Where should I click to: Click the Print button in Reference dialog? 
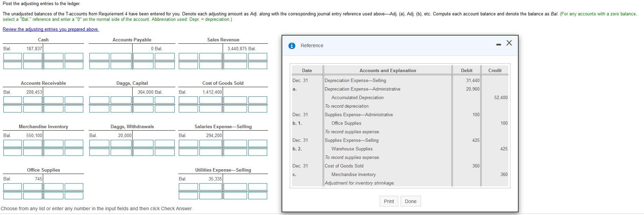389,201
